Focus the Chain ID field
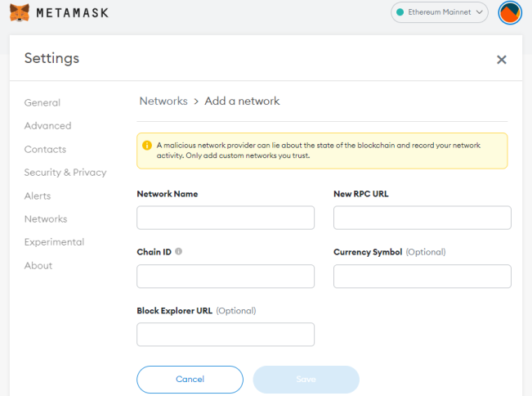This screenshot has width=532, height=396. pyautogui.click(x=226, y=277)
